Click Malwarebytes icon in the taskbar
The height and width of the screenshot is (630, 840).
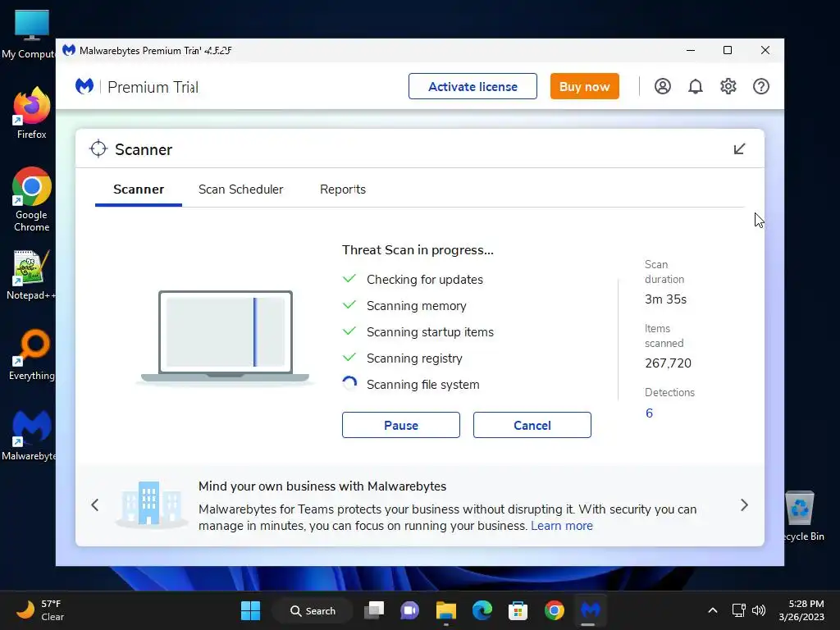[x=591, y=610]
